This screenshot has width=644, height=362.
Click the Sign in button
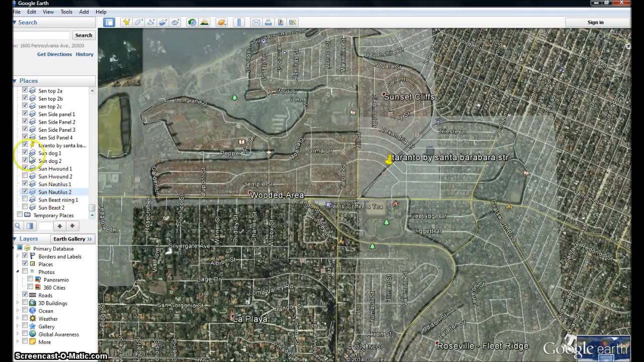pos(596,22)
